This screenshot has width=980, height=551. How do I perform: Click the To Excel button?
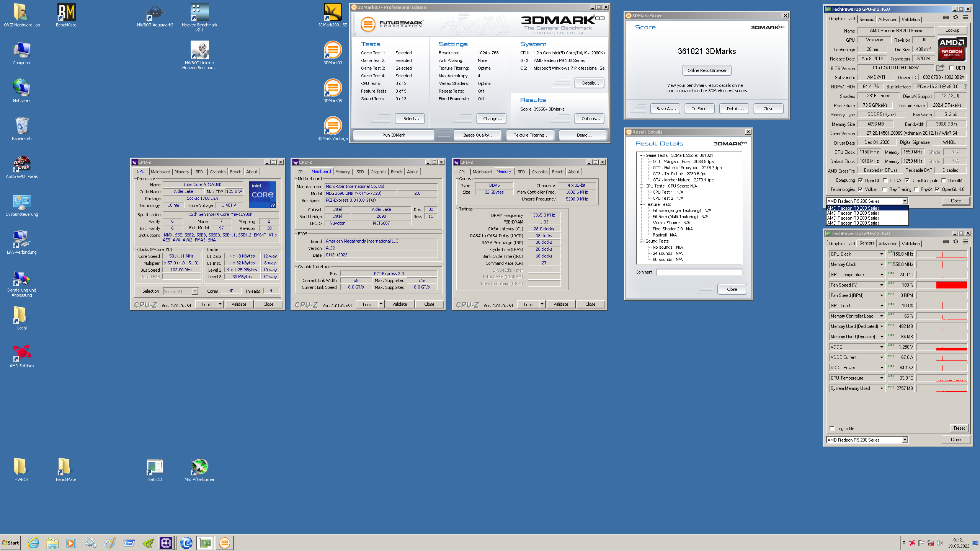(699, 109)
